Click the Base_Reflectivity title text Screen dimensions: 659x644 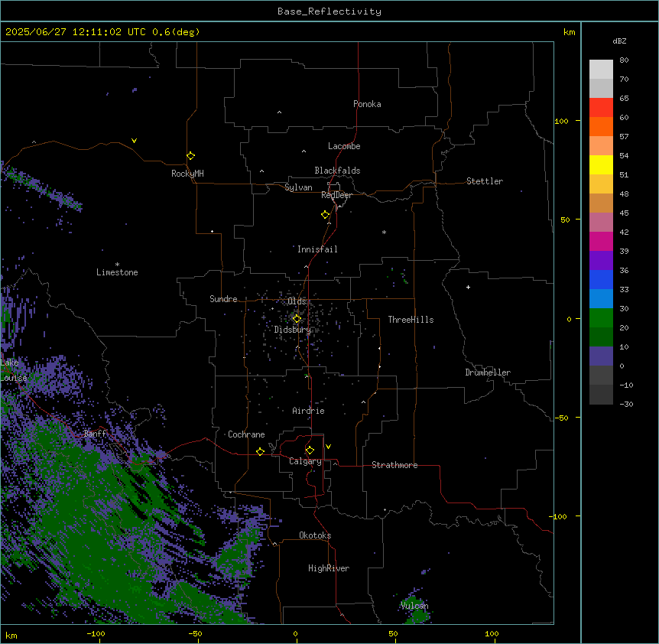click(x=329, y=11)
